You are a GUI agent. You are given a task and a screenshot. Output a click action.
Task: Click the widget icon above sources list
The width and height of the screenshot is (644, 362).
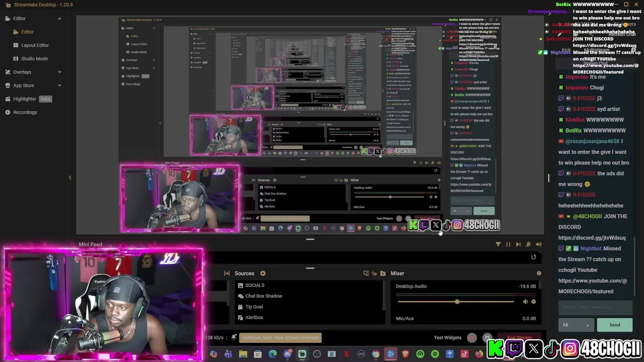[374, 274]
